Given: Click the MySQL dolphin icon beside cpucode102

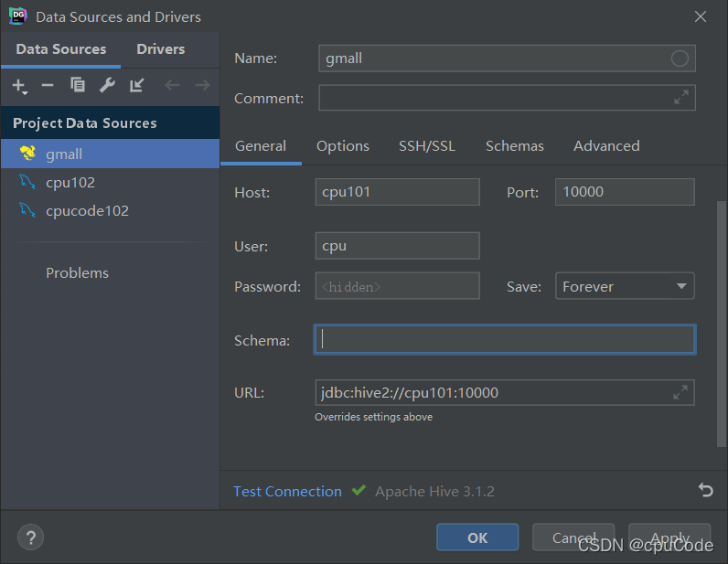Looking at the screenshot, I should point(27,210).
